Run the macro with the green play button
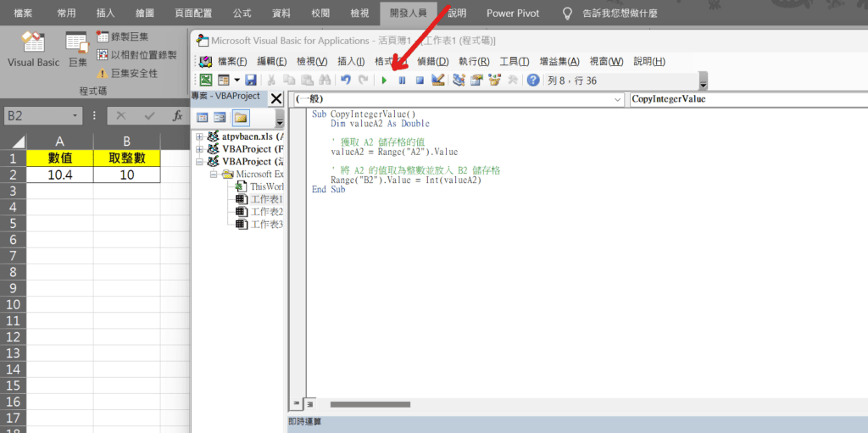Image resolution: width=868 pixels, height=433 pixels. [384, 80]
